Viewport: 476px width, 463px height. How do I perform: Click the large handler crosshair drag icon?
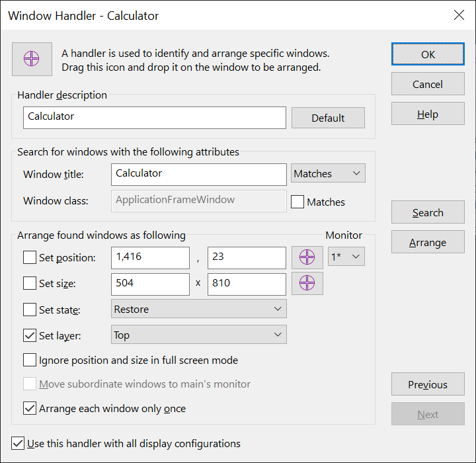click(32, 59)
